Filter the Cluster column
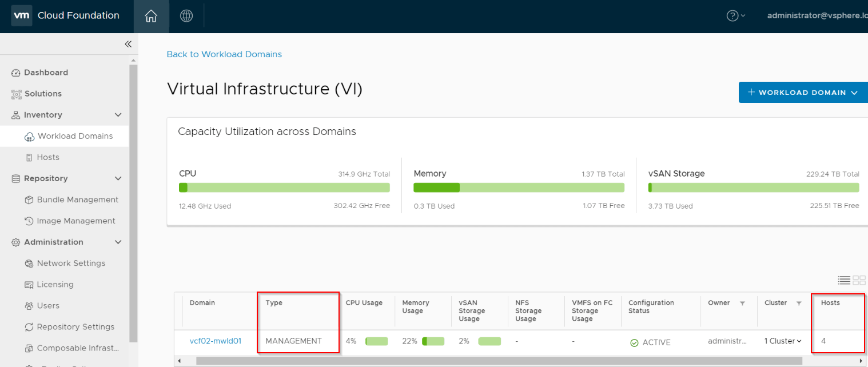Screen dimensions: 868x367 799,303
